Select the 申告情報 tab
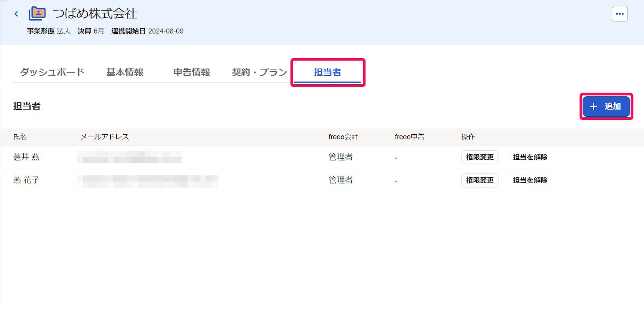 pyautogui.click(x=192, y=72)
